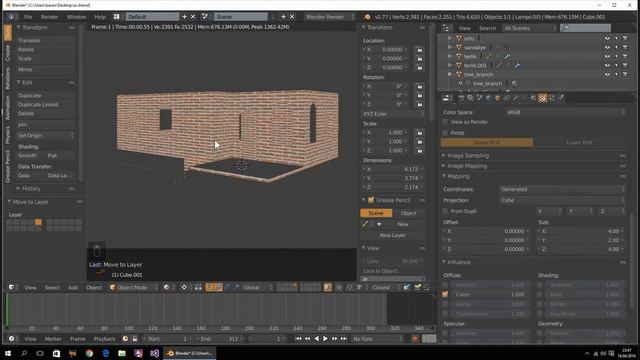The width and height of the screenshot is (640, 360).
Task: Toggle visibility eye for sandalye
Action: click(607, 47)
